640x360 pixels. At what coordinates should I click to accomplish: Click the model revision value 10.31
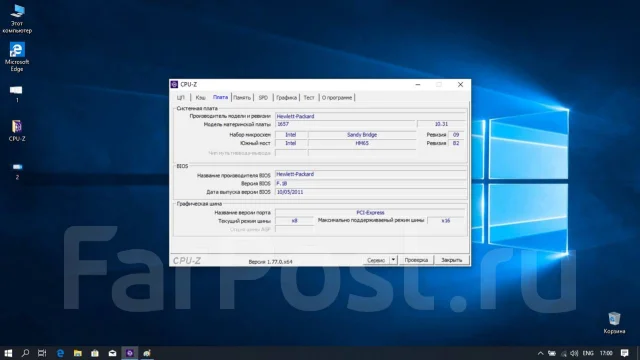pos(441,124)
